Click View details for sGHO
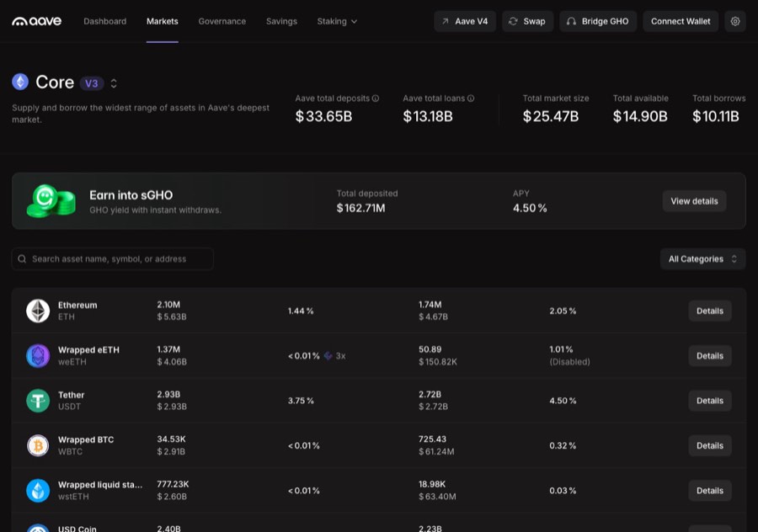Screen dimensions: 758x532 point(694,201)
